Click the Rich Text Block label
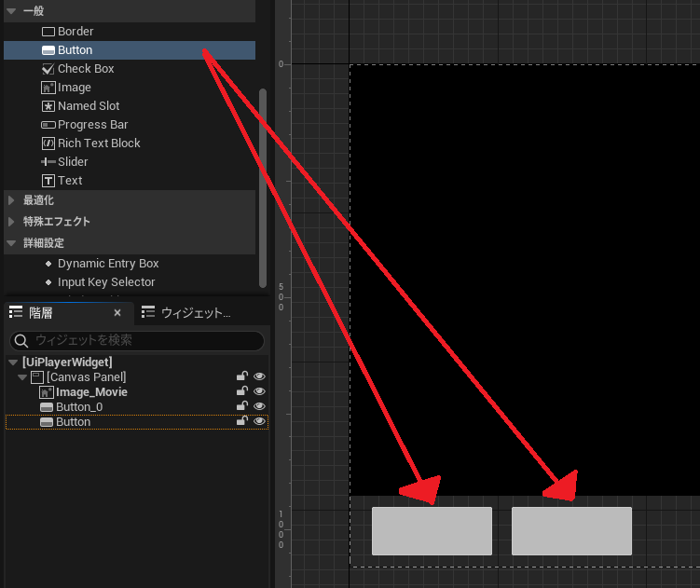This screenshot has height=588, width=700. 99,144
